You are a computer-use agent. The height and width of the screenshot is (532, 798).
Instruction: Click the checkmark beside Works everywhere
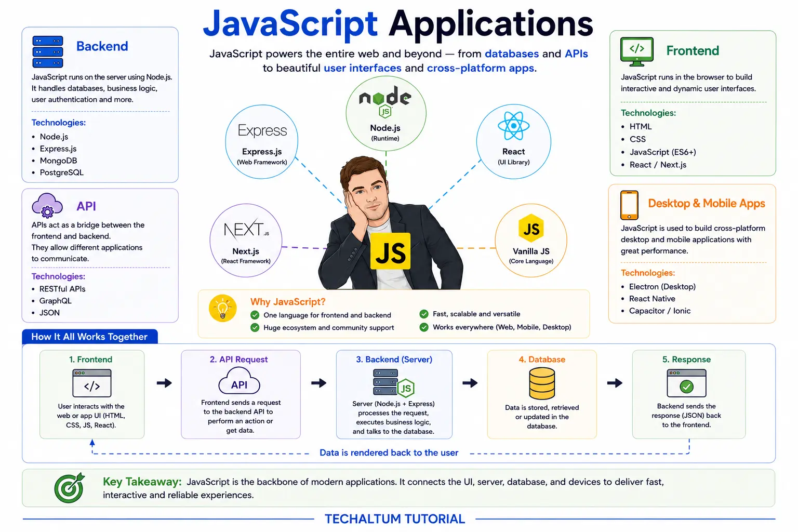[424, 327]
